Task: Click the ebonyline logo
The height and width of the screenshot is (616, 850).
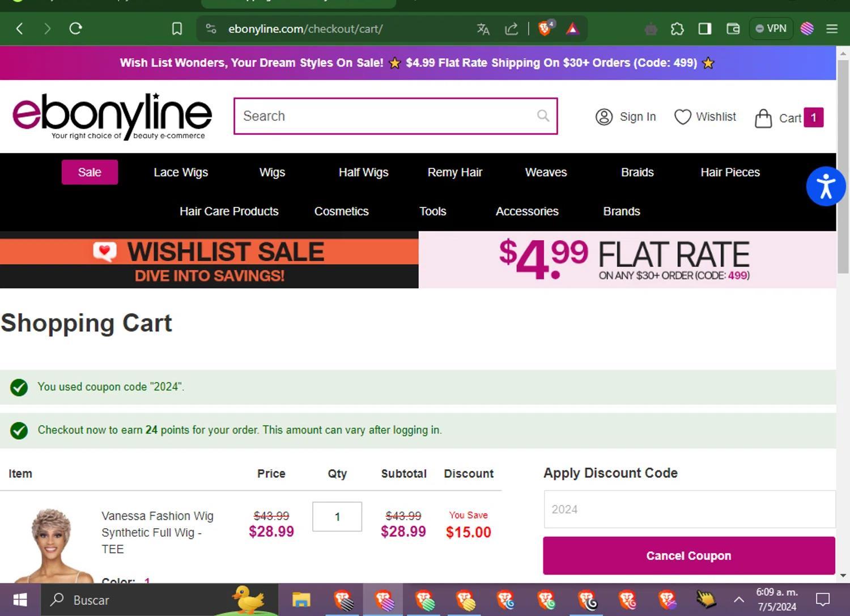Action: tap(112, 116)
